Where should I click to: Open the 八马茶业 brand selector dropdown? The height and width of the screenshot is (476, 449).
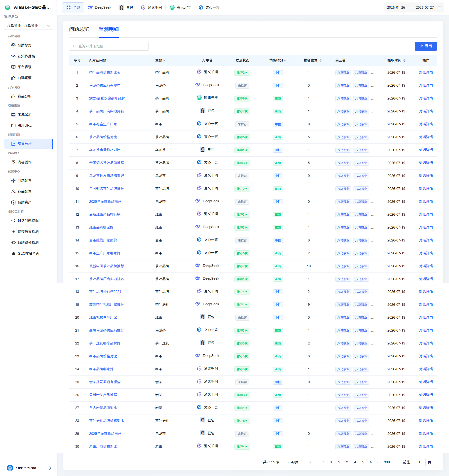[29, 26]
